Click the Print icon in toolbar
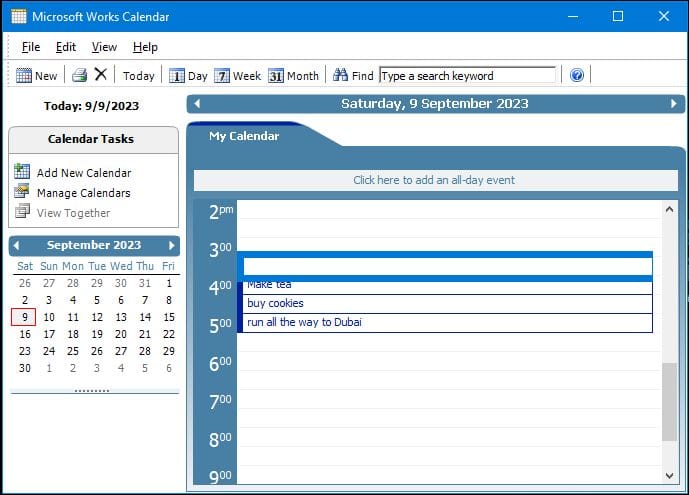The width and height of the screenshot is (689, 495). point(79,75)
